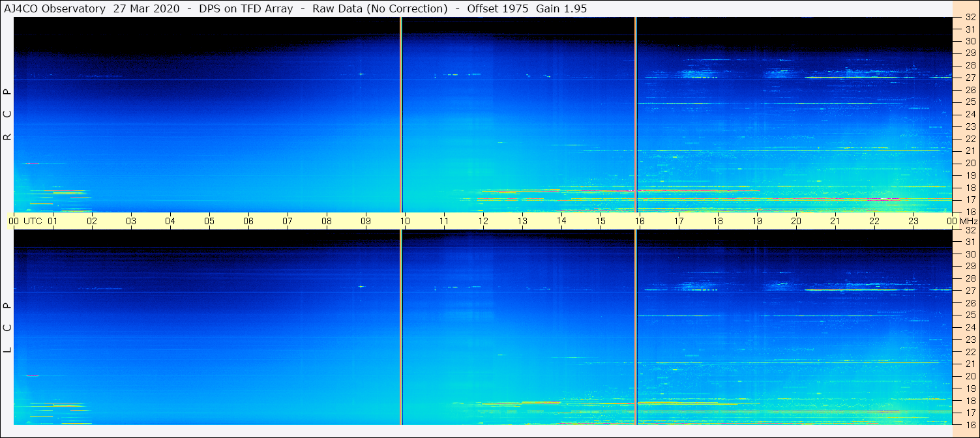Click the '10' hour label

405,221
